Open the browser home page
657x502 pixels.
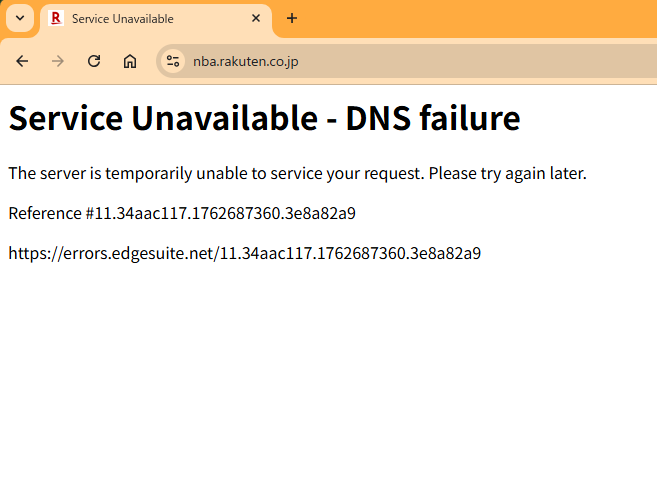[x=130, y=61]
